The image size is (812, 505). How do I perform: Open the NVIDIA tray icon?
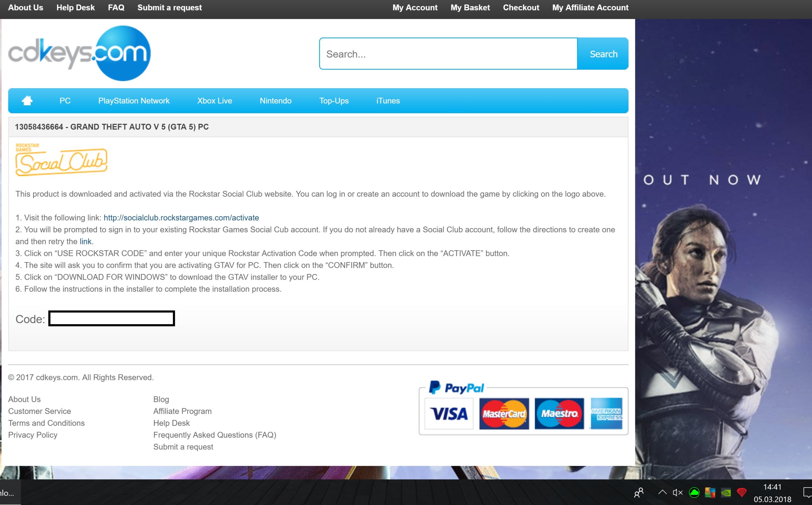tap(726, 493)
